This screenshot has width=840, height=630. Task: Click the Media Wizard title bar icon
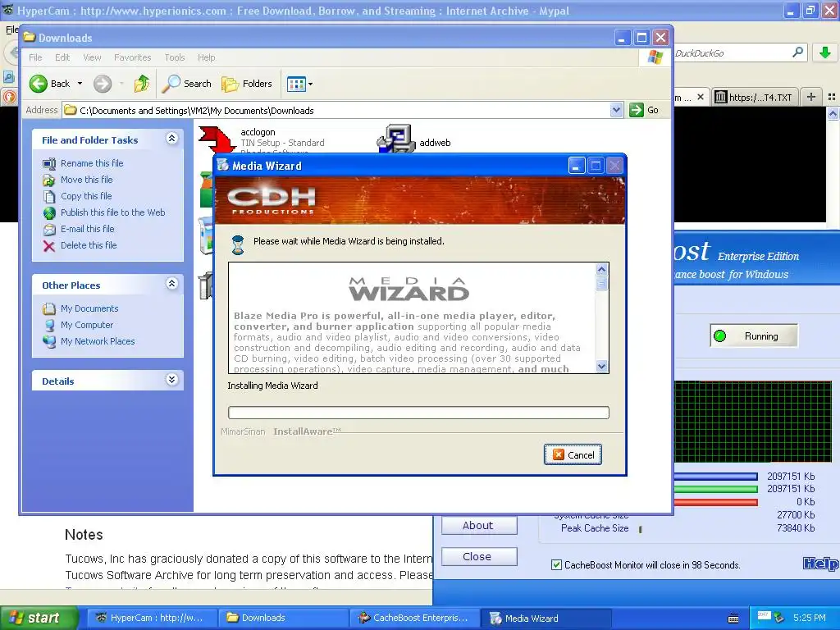[223, 166]
